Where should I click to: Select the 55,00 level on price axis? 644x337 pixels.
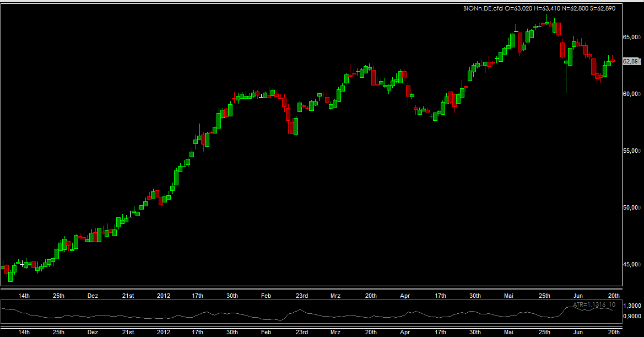coord(631,151)
